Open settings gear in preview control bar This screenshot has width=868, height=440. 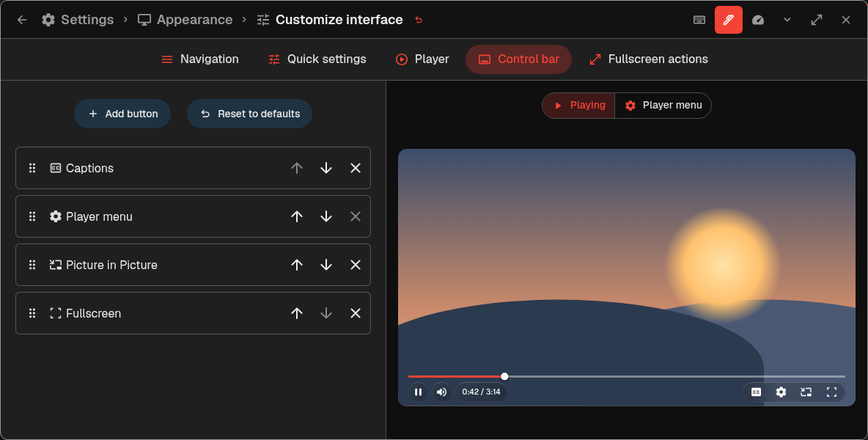781,392
